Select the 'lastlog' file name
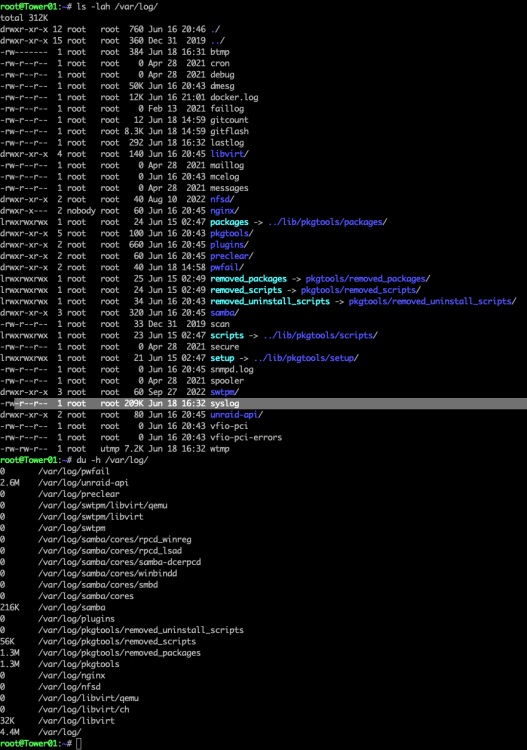 [227, 143]
